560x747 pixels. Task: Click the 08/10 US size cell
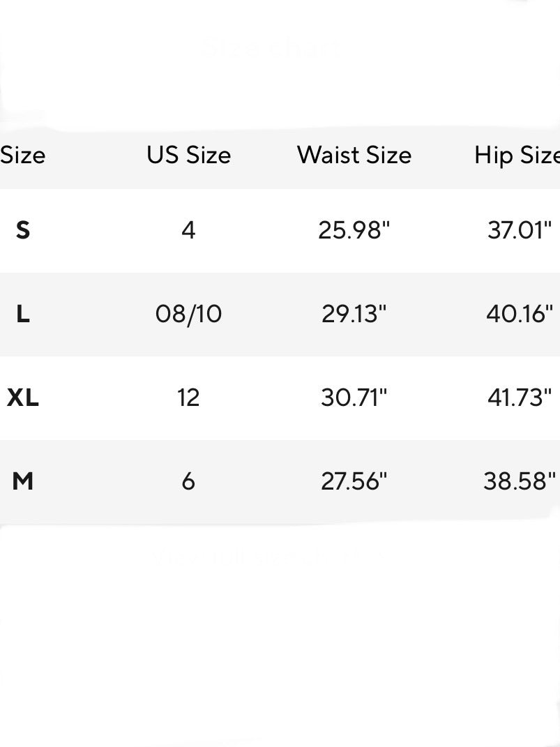[x=188, y=314]
